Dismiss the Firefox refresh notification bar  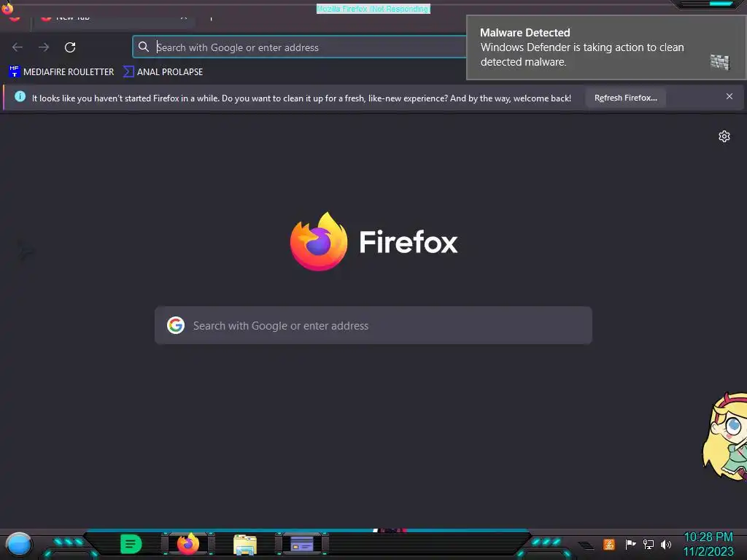pyautogui.click(x=729, y=97)
